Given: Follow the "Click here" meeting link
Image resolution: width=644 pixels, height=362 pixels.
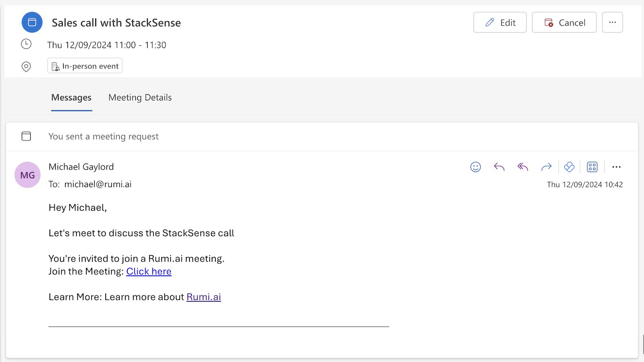Looking at the screenshot, I should click(149, 271).
